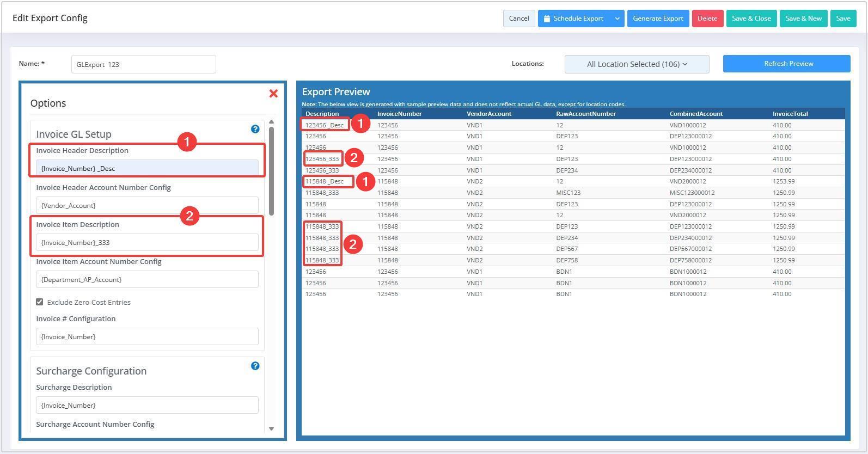The height and width of the screenshot is (454, 868).
Task: Open All Location Selected dropdown
Action: point(637,64)
